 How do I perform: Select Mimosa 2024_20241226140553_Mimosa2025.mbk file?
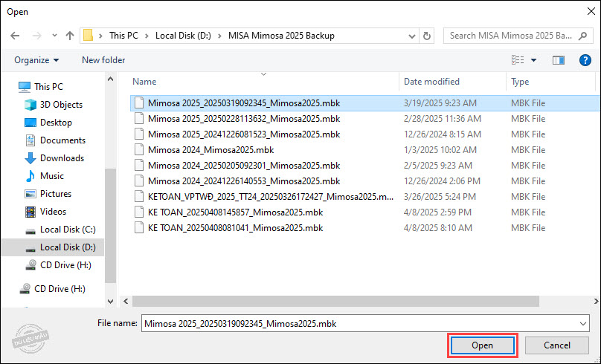(x=244, y=181)
